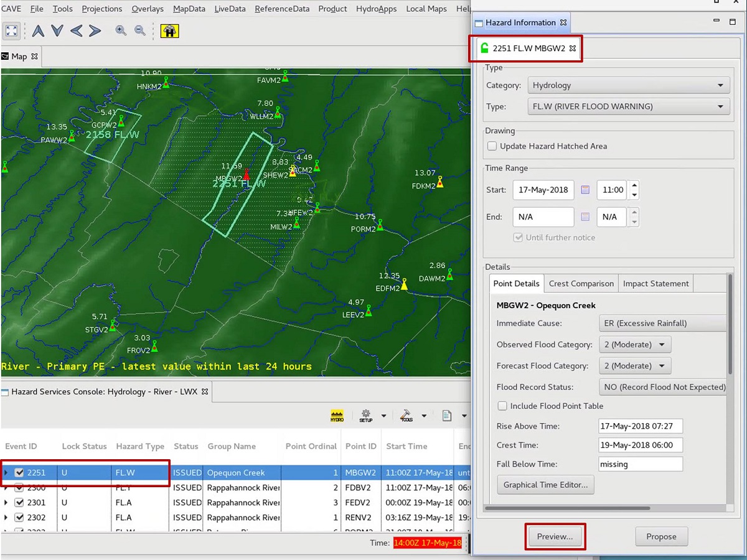The height and width of the screenshot is (560, 747).
Task: Expand event 2302 row triangle
Action: coord(6,518)
